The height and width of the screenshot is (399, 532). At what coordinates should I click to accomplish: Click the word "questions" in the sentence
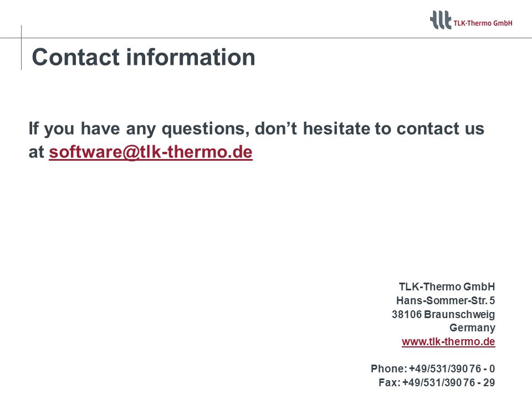coord(203,129)
